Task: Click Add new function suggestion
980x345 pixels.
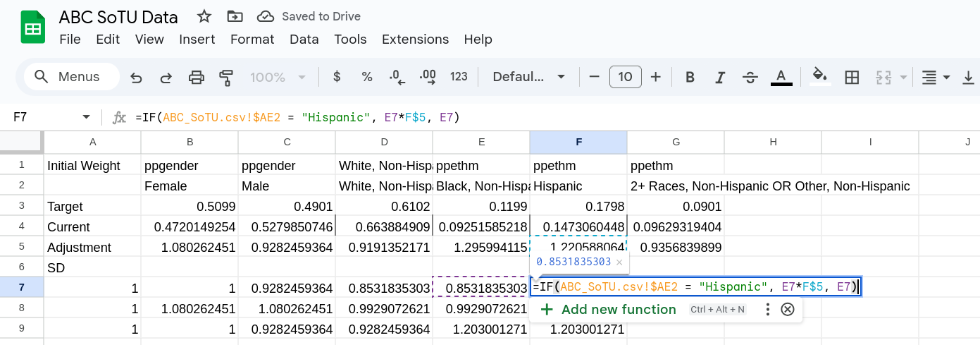Action: 607,309
